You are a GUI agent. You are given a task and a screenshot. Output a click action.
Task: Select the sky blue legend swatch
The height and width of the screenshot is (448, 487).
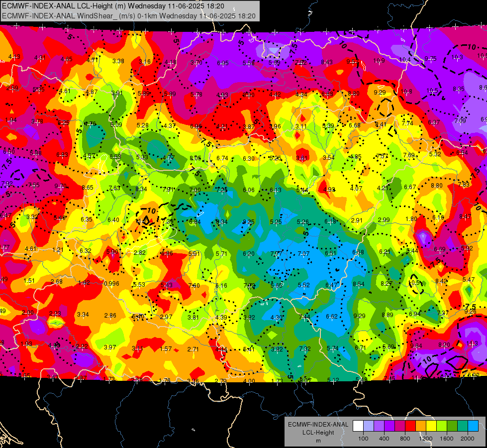tap(473, 426)
